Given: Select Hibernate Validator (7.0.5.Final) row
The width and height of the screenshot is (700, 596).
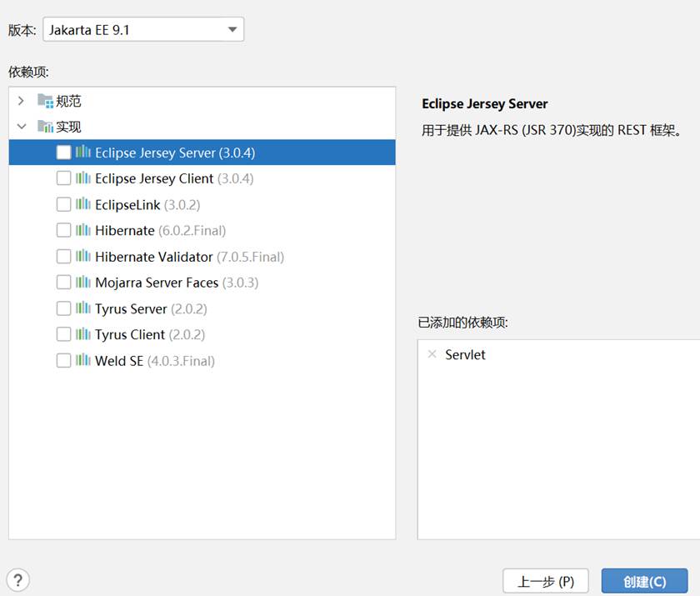Looking at the screenshot, I should (202, 257).
